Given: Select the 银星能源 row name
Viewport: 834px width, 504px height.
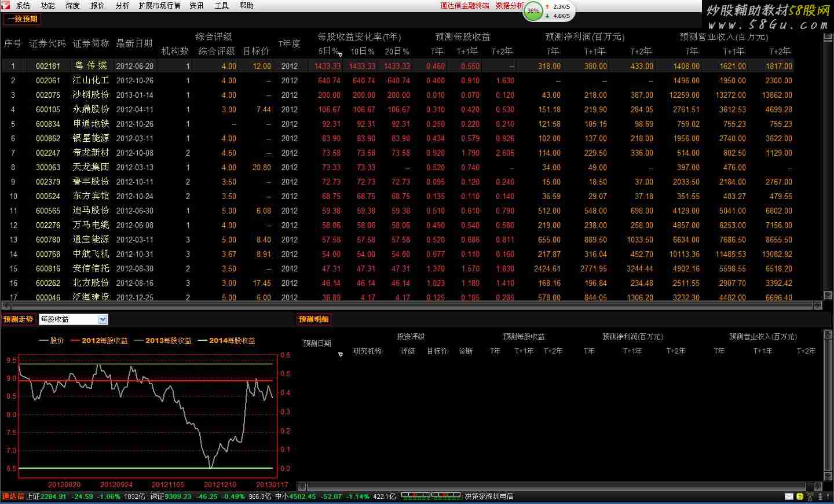Looking at the screenshot, I should 91,138.
